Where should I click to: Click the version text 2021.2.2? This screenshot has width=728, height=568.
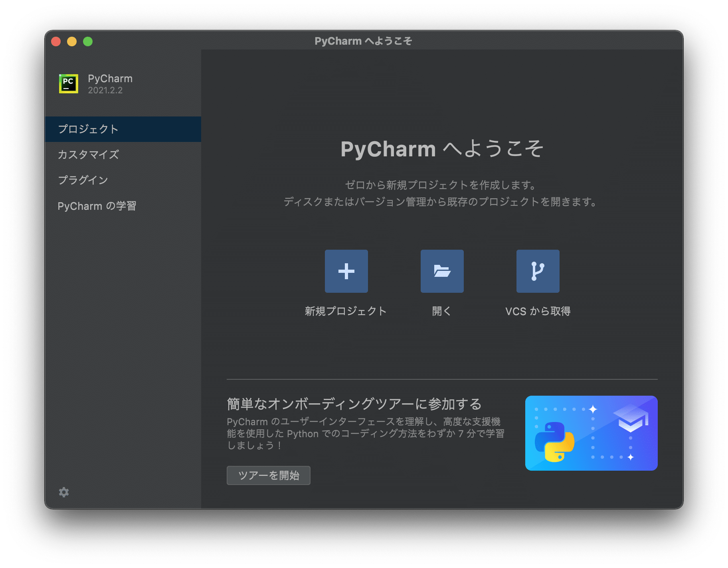(x=105, y=91)
